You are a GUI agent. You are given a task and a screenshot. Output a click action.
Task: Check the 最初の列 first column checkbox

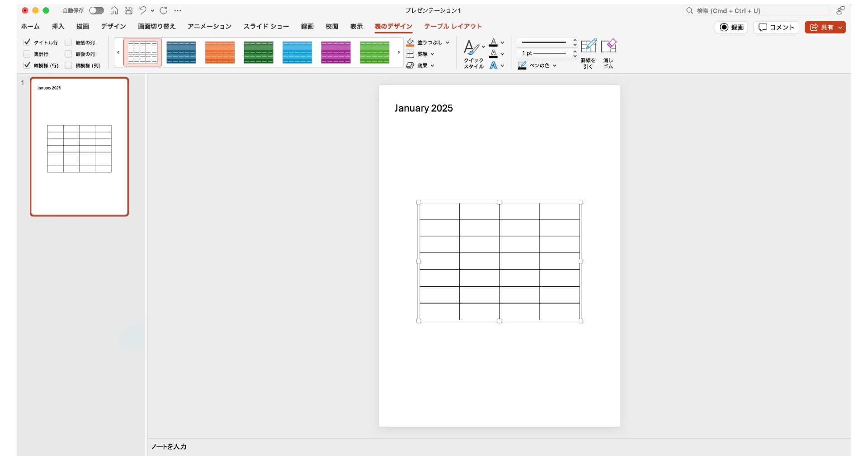point(69,42)
